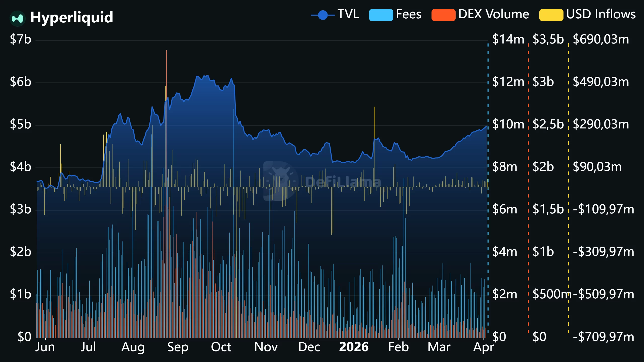Toggle the DEX Volume series label
The image size is (644, 362).
coord(494,14)
